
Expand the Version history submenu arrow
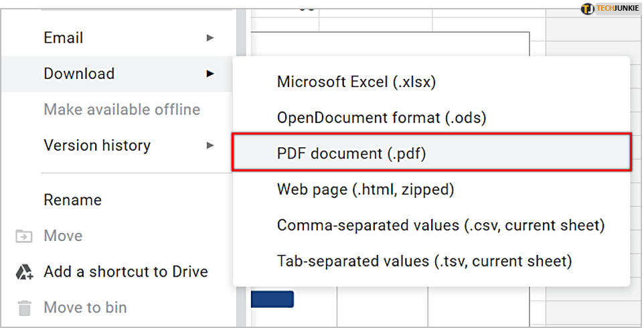click(210, 145)
